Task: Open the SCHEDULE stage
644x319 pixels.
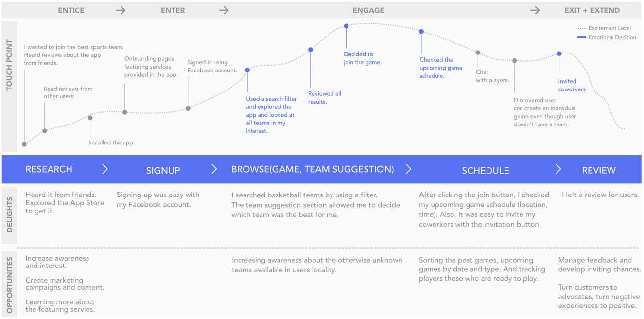Action: click(485, 170)
